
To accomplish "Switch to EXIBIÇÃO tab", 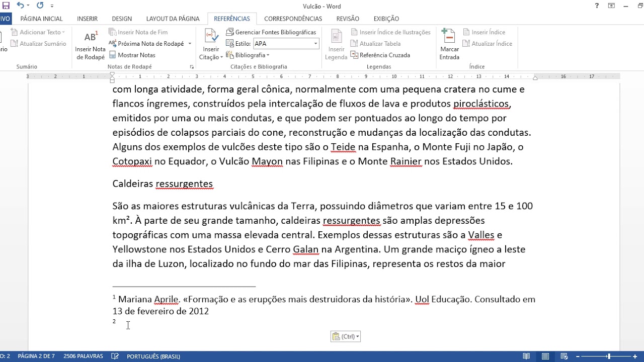I will (x=386, y=19).
